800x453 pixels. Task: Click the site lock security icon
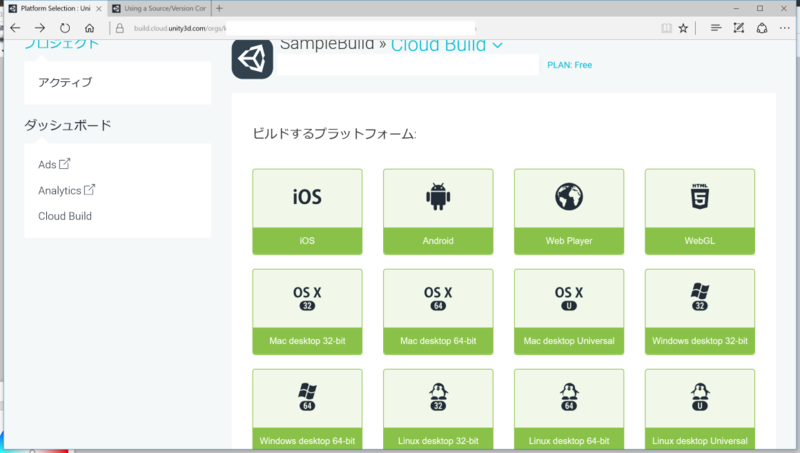[120, 28]
